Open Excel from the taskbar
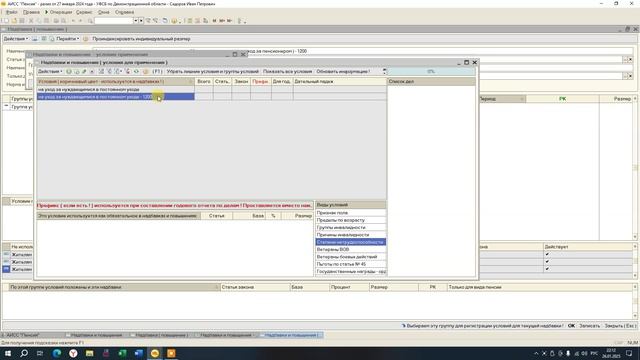The image size is (640, 360). pyautogui.click(x=122, y=353)
